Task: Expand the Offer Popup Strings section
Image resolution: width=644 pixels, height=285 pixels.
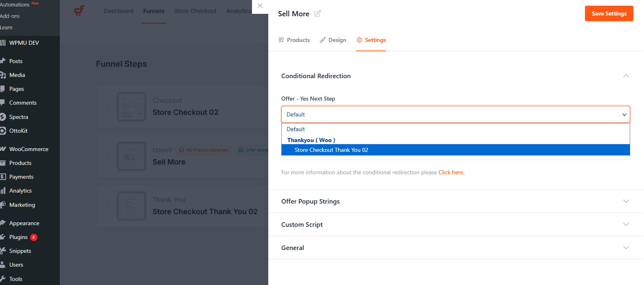Action: [x=626, y=201]
